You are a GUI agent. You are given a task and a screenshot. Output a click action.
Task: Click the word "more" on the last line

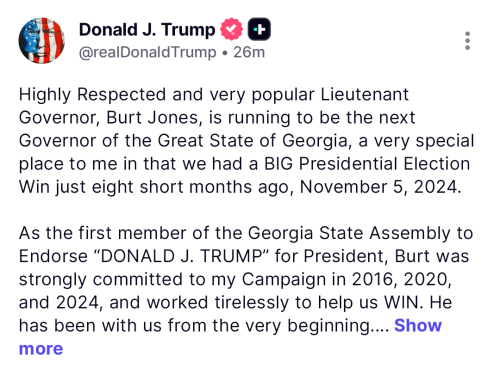(41, 349)
